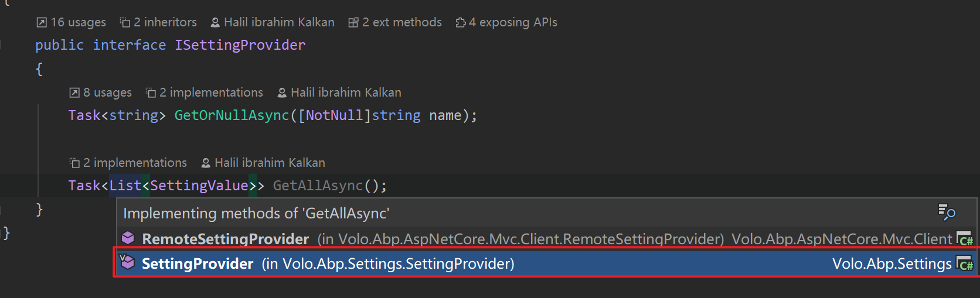The image size is (980, 298).
Task: Click the exposing APIs puzzle icon
Action: click(x=461, y=22)
